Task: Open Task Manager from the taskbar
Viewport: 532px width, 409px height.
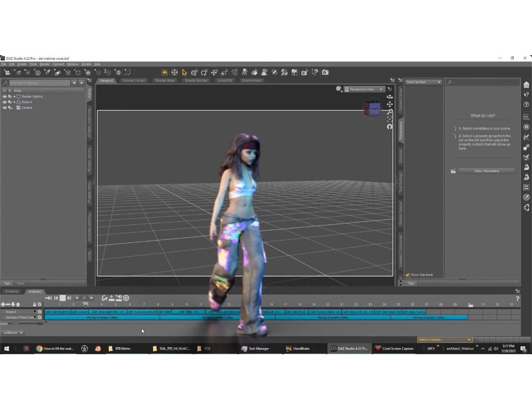Action: click(256, 348)
